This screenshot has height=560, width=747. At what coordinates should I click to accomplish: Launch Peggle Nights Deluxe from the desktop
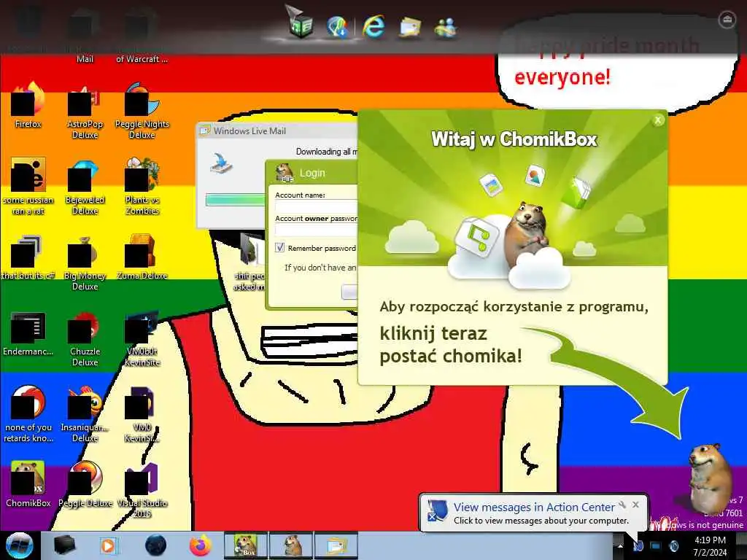tap(142, 111)
